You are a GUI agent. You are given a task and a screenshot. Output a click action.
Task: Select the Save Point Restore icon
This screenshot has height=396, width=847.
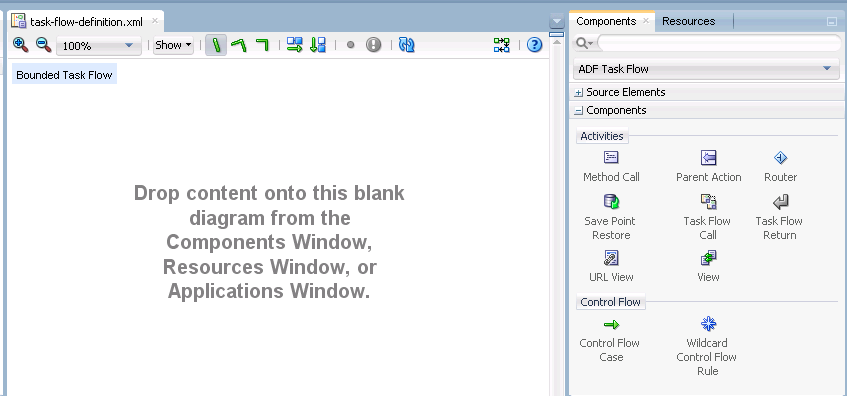tap(611, 202)
